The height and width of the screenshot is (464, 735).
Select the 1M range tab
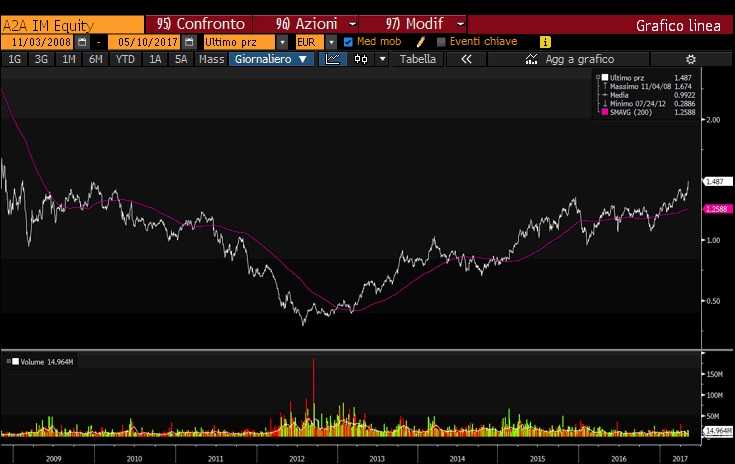coord(68,59)
